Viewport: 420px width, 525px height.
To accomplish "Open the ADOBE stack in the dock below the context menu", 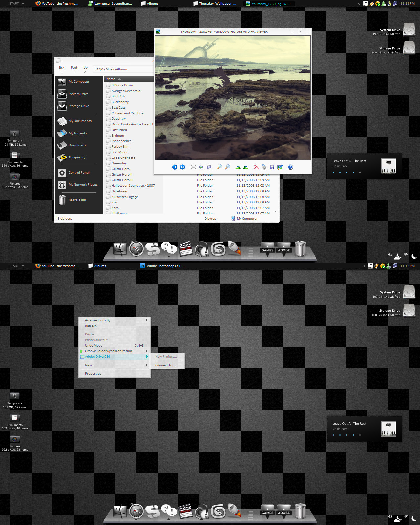I will tap(284, 512).
